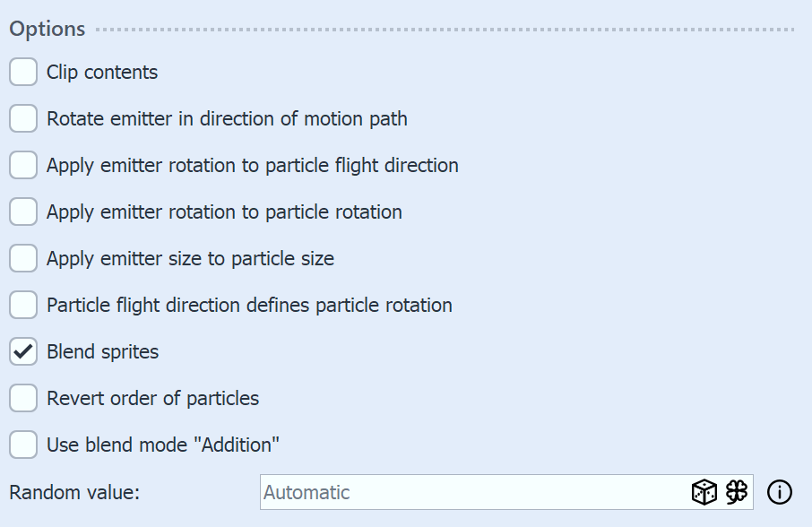Screen dimensions: 812x527
Task: Check "Apply emitter rotation to particle rotation"
Action: [22, 212]
